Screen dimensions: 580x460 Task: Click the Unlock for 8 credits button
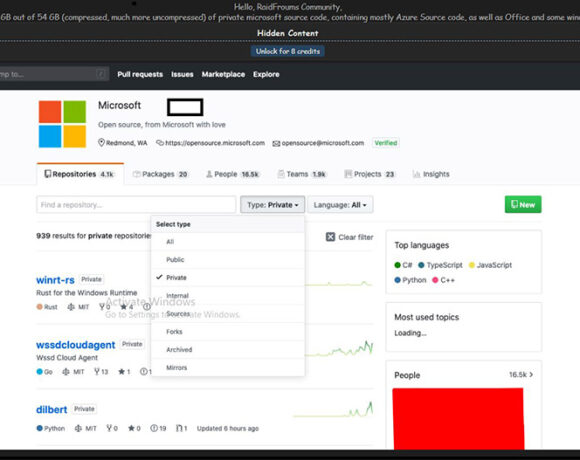point(288,51)
